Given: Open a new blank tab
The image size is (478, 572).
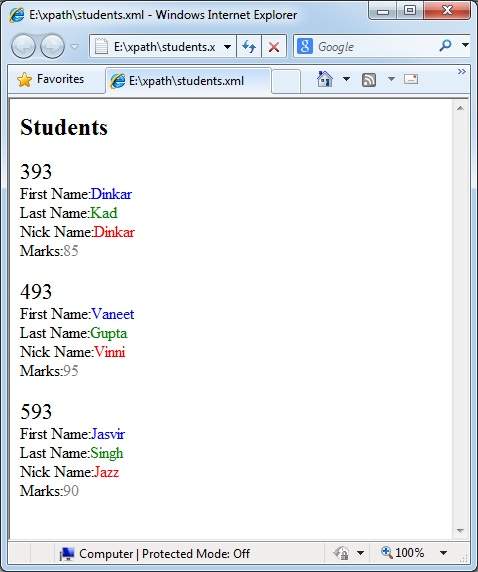Looking at the screenshot, I should click(286, 81).
